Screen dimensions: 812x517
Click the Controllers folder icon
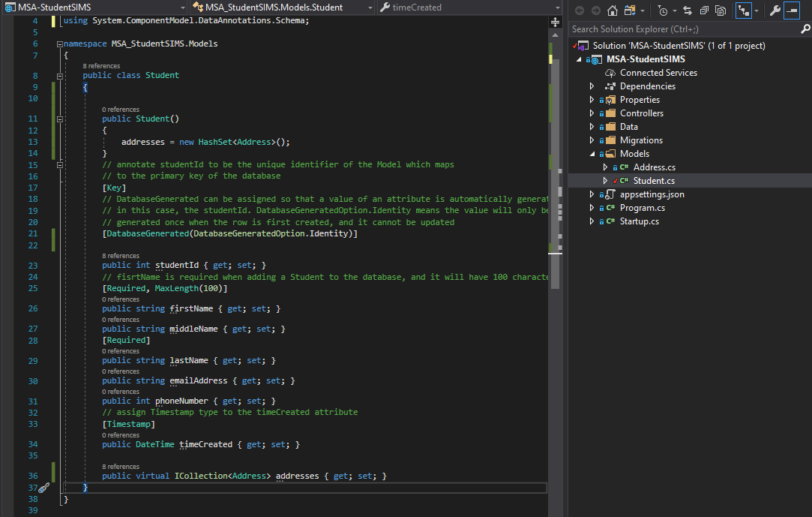tap(610, 113)
